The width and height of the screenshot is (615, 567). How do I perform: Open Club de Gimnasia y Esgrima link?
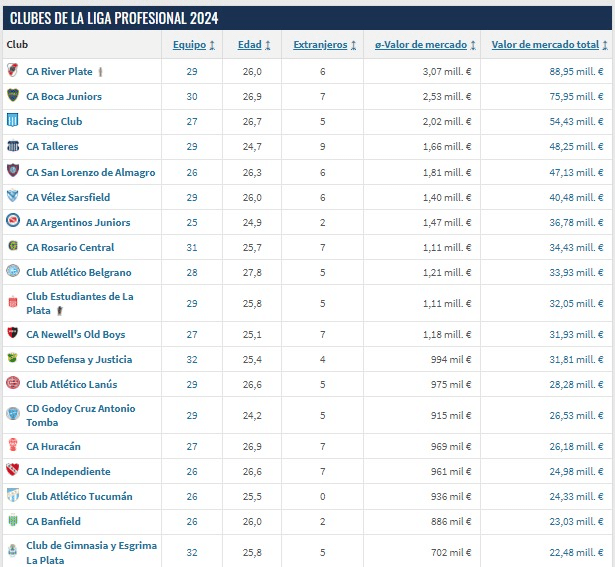coord(91,552)
